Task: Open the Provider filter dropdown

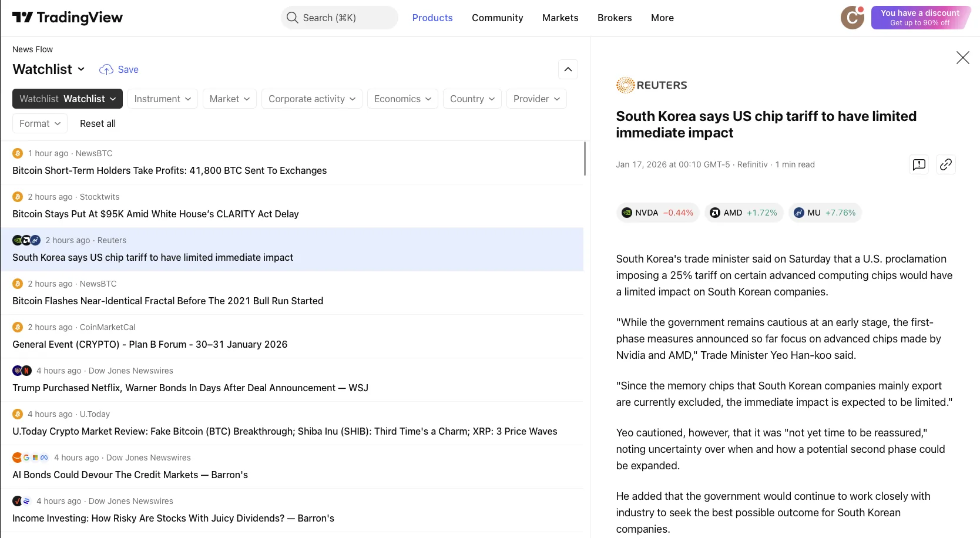Action: pyautogui.click(x=536, y=99)
